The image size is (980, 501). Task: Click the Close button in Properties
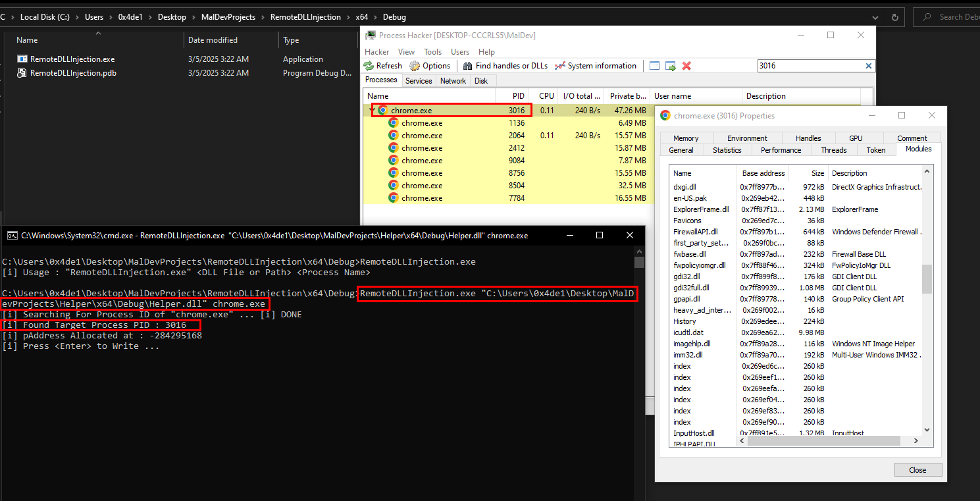click(917, 470)
